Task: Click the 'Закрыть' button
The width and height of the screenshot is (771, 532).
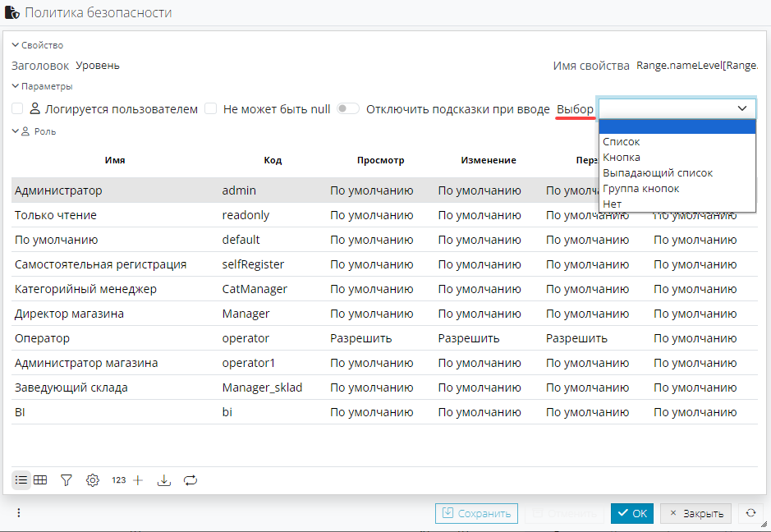Action: (x=695, y=513)
